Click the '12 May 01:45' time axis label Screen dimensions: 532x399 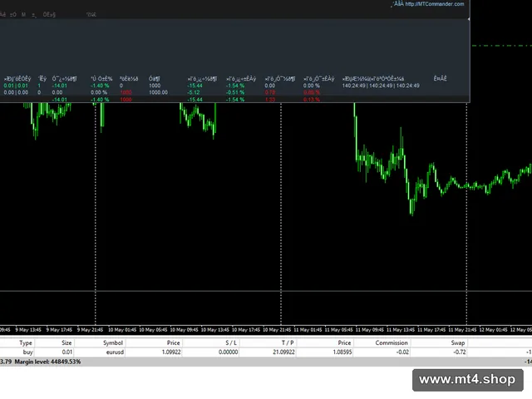[493, 330]
